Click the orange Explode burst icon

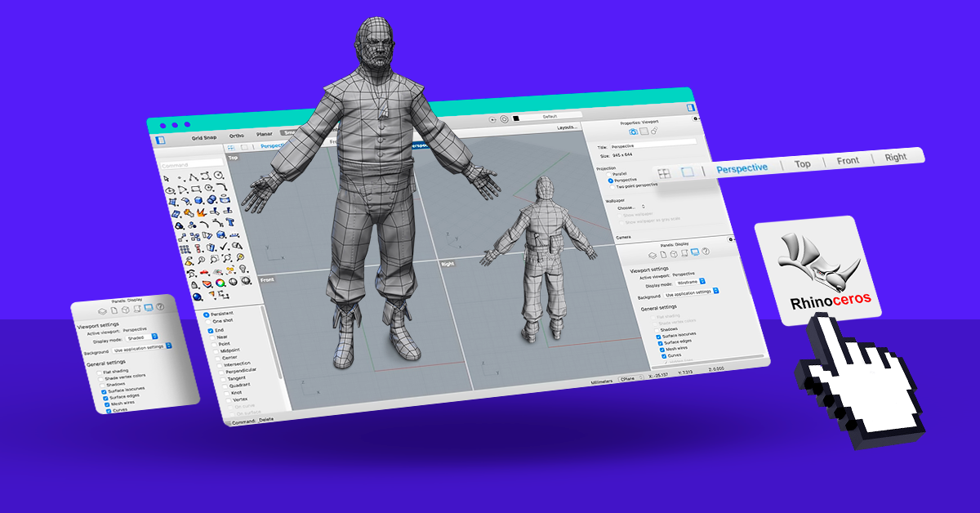coord(201,212)
